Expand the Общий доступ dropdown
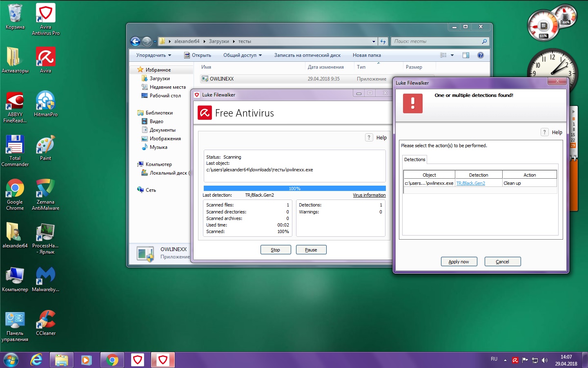Viewport: 588px width, 368px height. tap(242, 55)
